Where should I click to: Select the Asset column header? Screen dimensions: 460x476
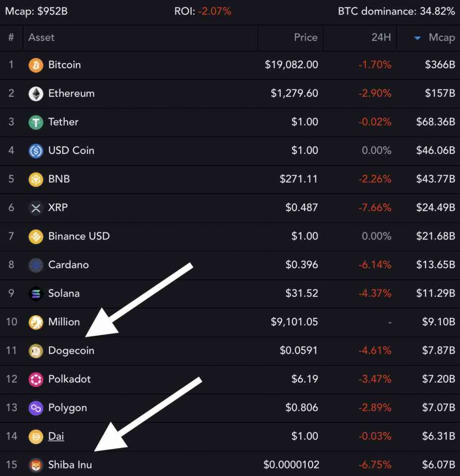(x=41, y=38)
